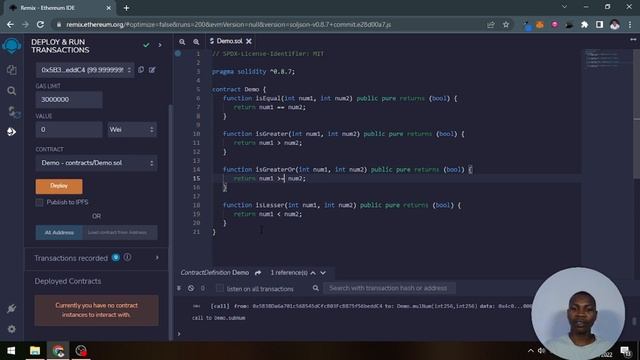The height and width of the screenshot is (360, 640).
Task: Click 'call to Demo.subNum' terminal text
Action: tap(218, 318)
